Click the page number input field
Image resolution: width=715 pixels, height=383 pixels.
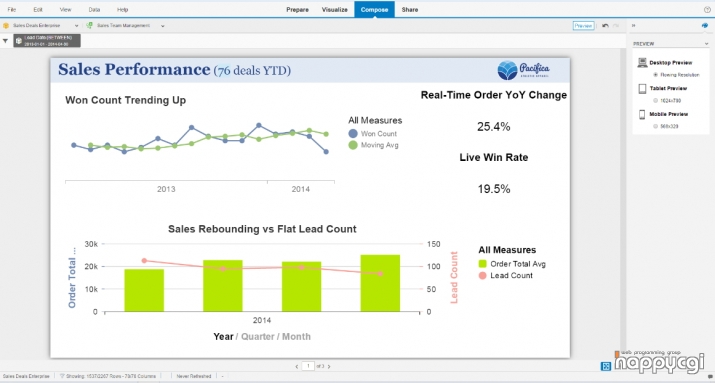(x=308, y=366)
